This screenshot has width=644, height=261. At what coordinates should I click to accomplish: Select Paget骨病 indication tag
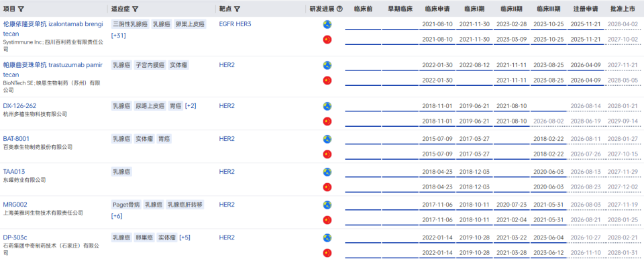coord(127,205)
